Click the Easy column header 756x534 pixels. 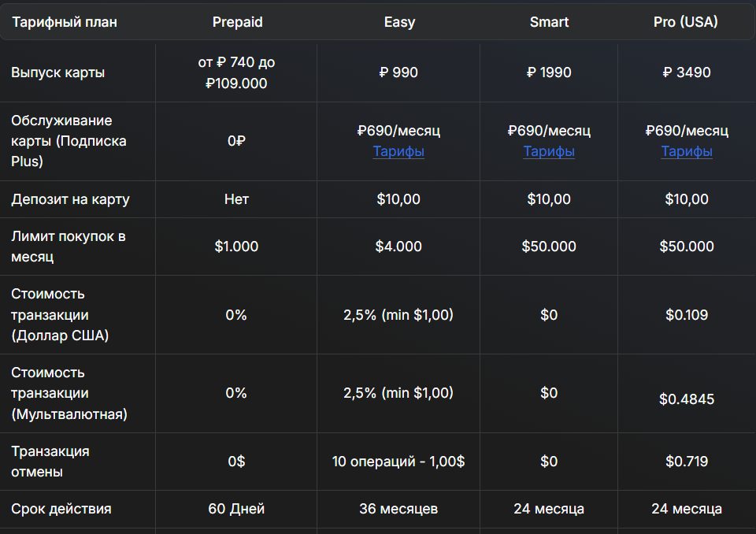399,22
